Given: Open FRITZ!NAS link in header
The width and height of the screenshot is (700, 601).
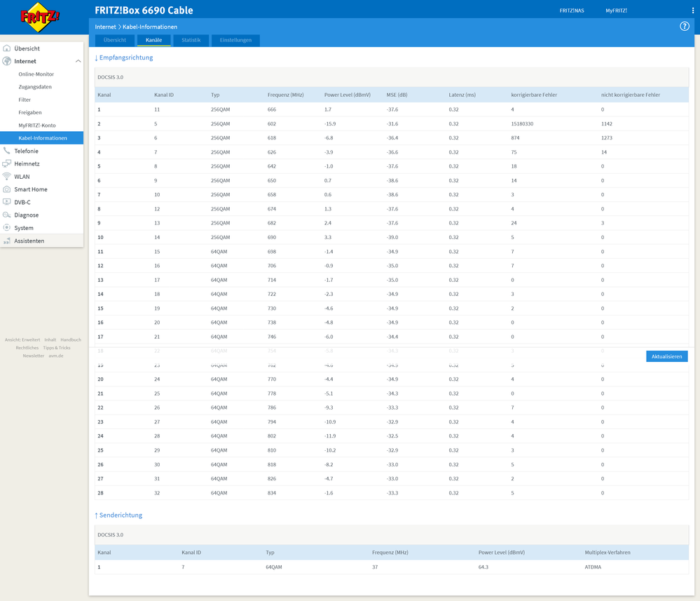Looking at the screenshot, I should (x=571, y=11).
